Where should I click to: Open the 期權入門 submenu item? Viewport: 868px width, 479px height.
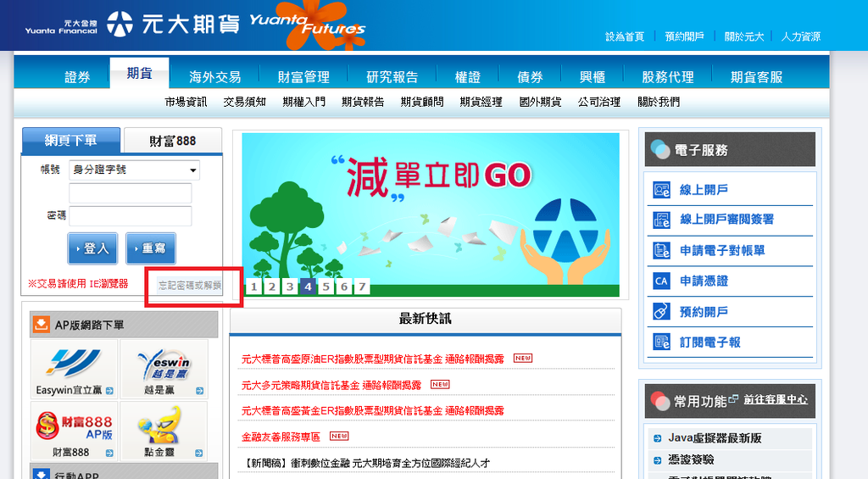304,102
